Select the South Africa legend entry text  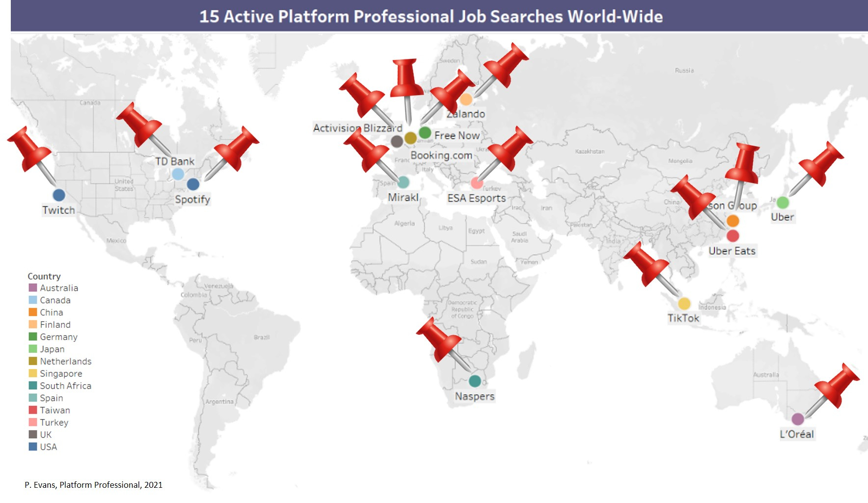(x=66, y=386)
